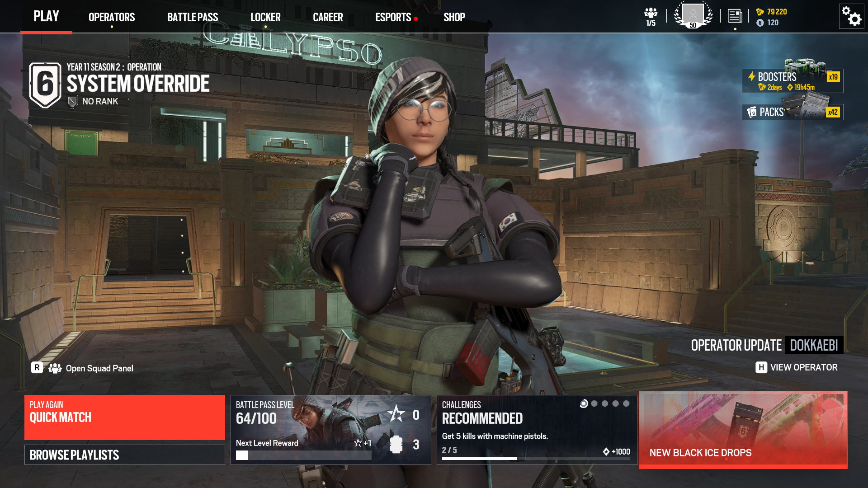The image size is (868, 488).
Task: Open the settings gear icon
Action: pos(851,17)
